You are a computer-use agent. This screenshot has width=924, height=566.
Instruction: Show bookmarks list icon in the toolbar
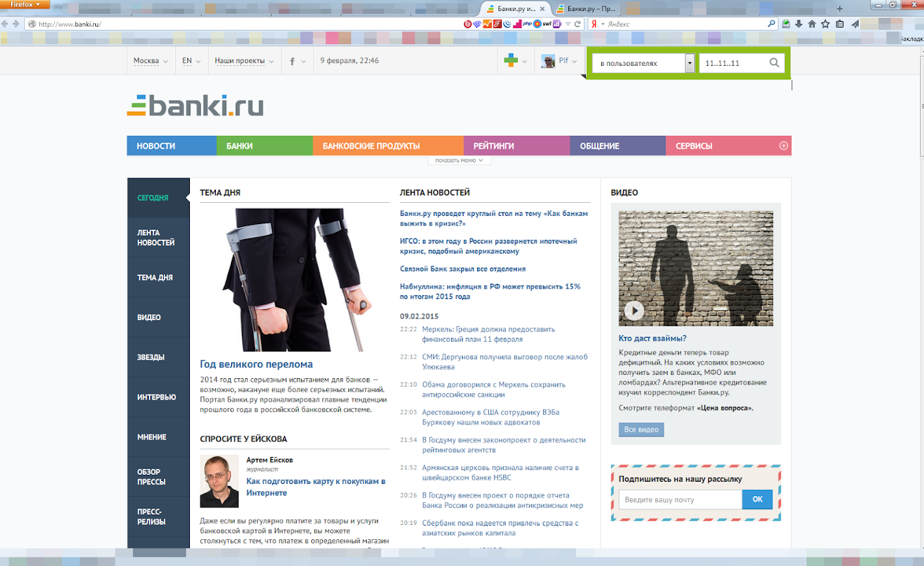tap(840, 24)
